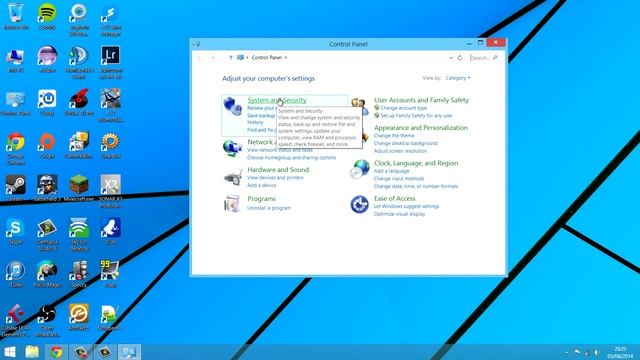Click the Up arrow in Control Panel navigation
Viewport: 640px width, 360px height.
point(231,58)
